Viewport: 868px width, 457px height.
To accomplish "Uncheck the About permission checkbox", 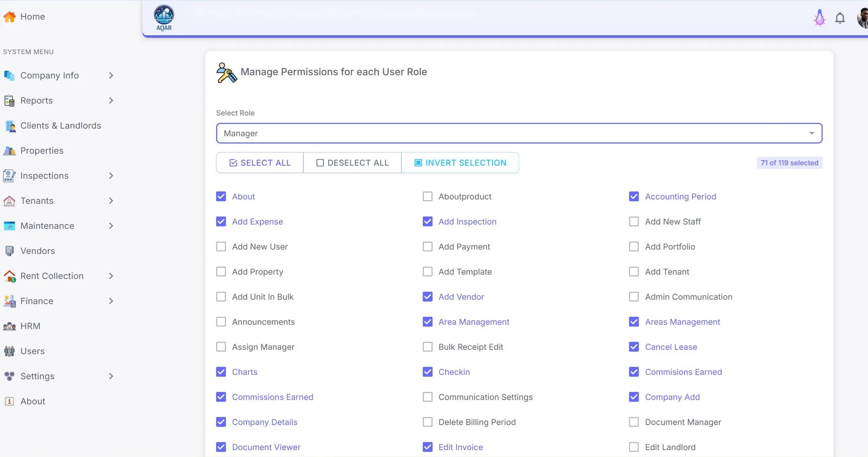I will pyautogui.click(x=221, y=197).
